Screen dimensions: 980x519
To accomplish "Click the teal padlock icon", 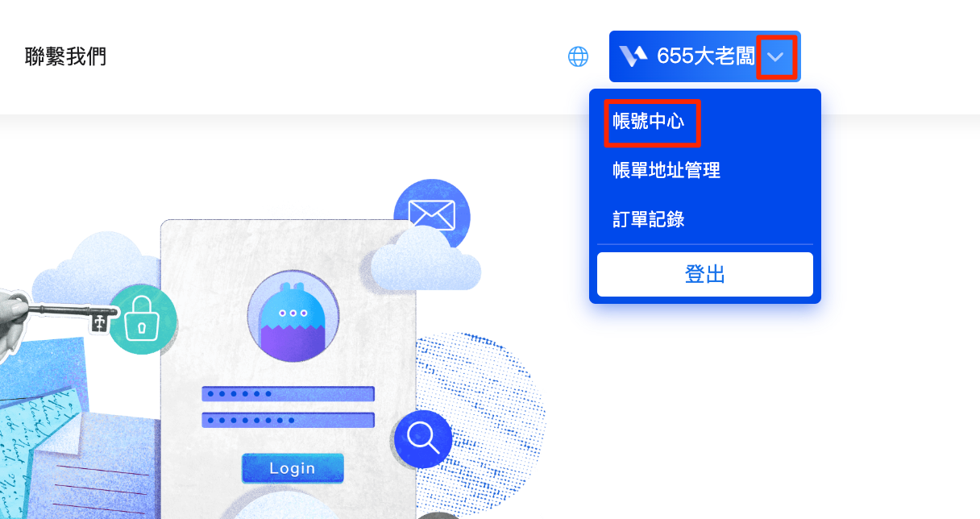I will pyautogui.click(x=142, y=320).
